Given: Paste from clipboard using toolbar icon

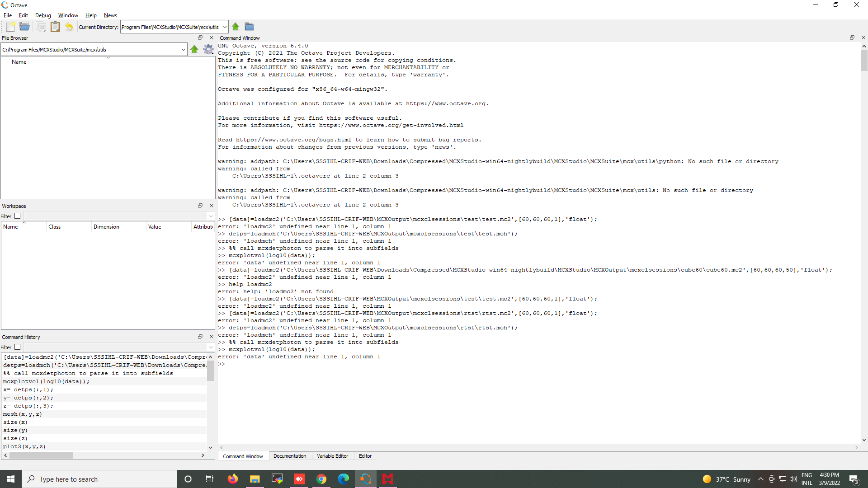Looking at the screenshot, I should click(x=55, y=27).
